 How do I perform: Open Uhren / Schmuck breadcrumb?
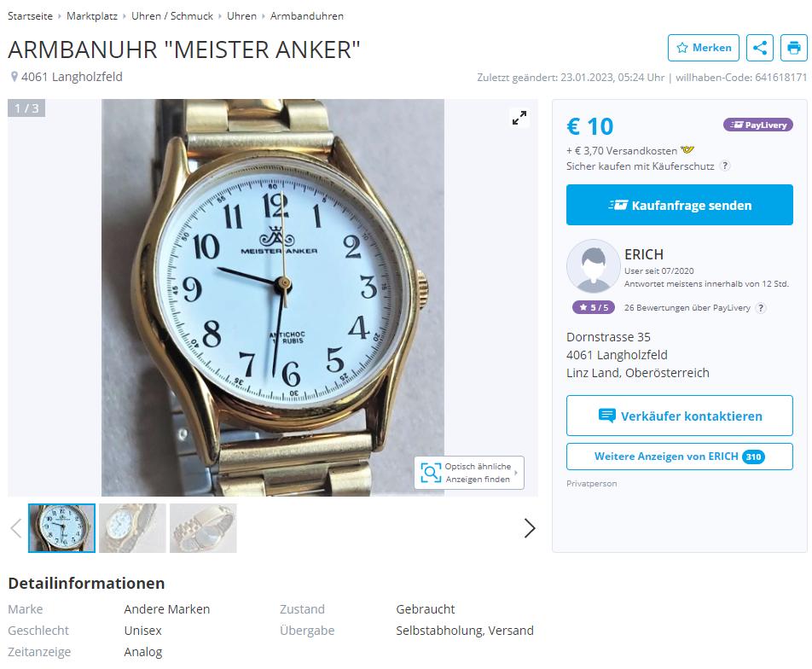pyautogui.click(x=172, y=16)
